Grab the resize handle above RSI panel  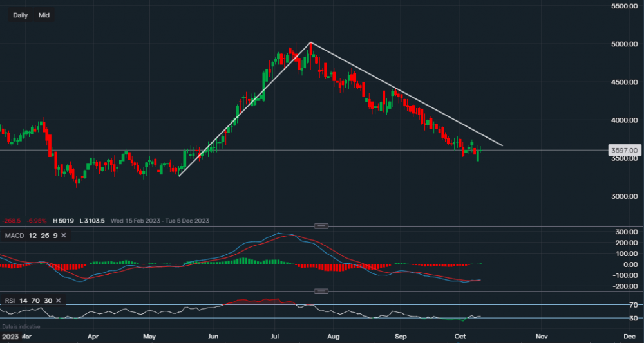(x=321, y=291)
